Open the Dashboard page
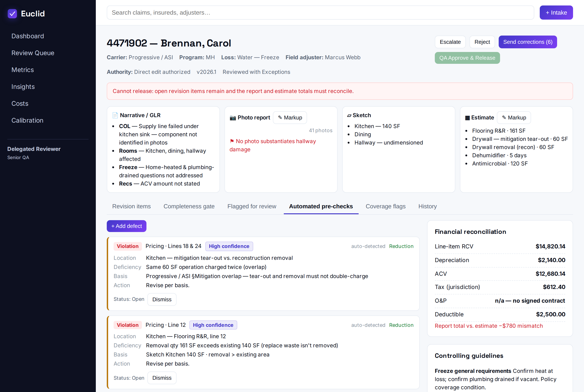 point(28,36)
